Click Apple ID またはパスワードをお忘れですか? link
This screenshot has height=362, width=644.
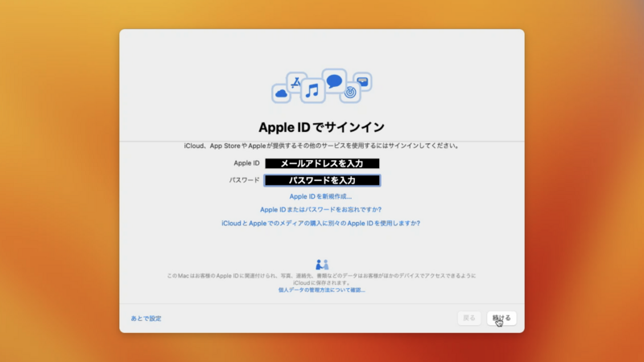click(x=320, y=210)
